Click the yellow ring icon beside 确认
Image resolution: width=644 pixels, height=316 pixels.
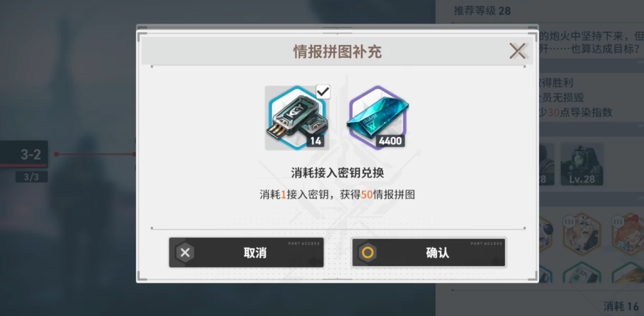point(368,252)
